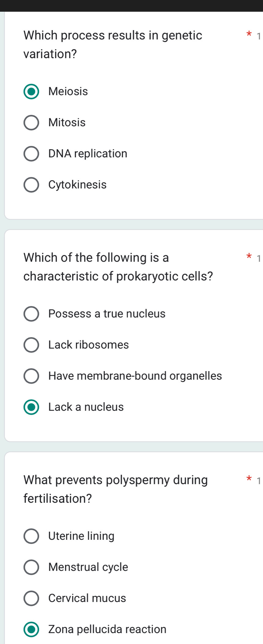Select the Mitosis answer option
Image resolution: width=263 pixels, height=644 pixels.
31,123
